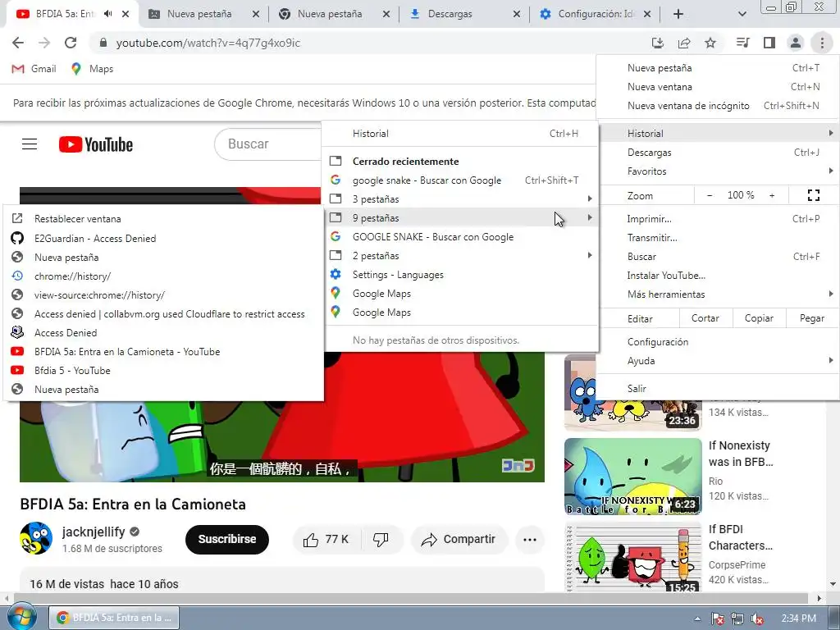Expand the Ayuda submenu
This screenshot has width=840, height=630.
point(718,361)
